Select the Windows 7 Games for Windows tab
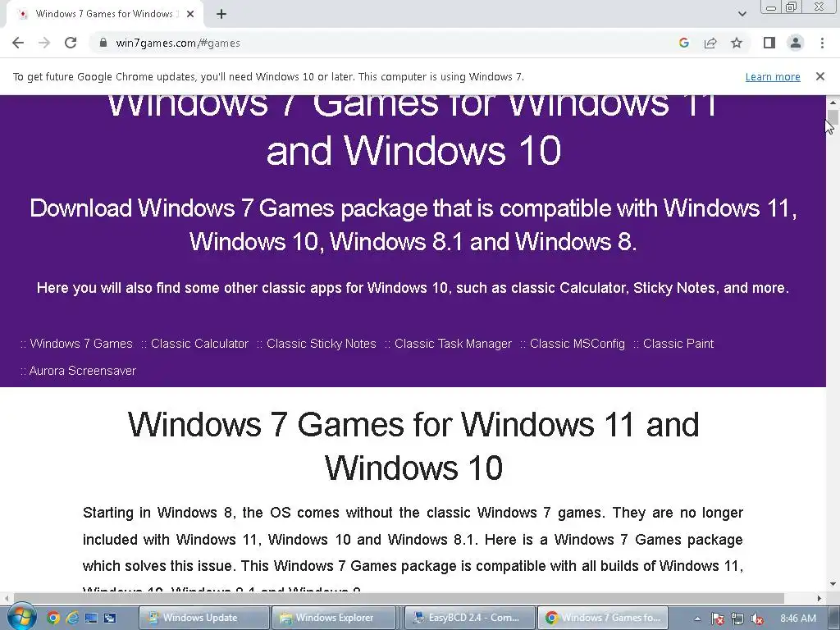 coord(104,14)
